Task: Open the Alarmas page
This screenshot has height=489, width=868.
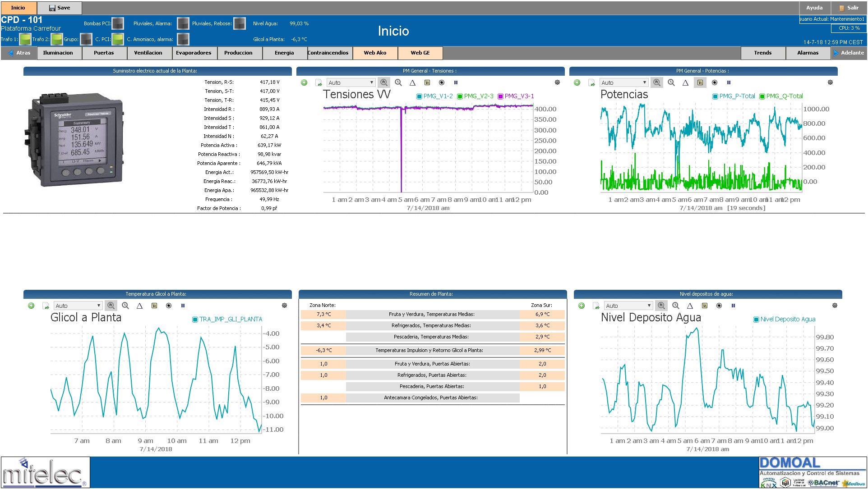Action: tap(808, 53)
